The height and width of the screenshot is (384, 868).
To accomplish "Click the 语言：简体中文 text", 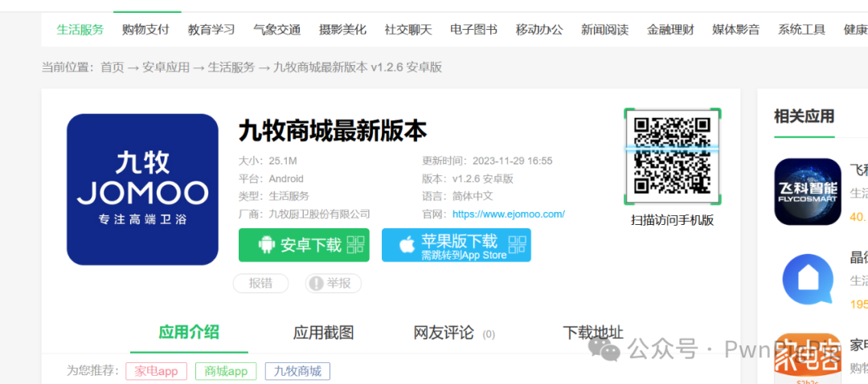I will tap(457, 196).
